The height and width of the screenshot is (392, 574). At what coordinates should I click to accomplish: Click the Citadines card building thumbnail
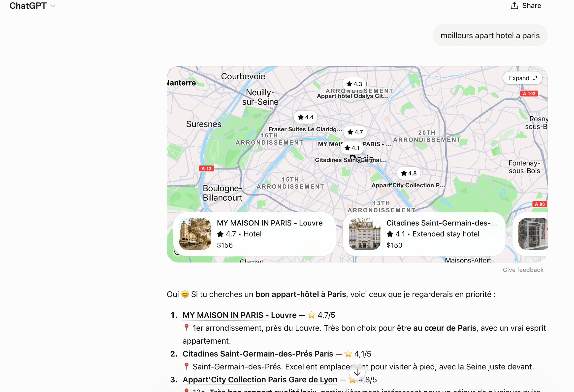[365, 234]
